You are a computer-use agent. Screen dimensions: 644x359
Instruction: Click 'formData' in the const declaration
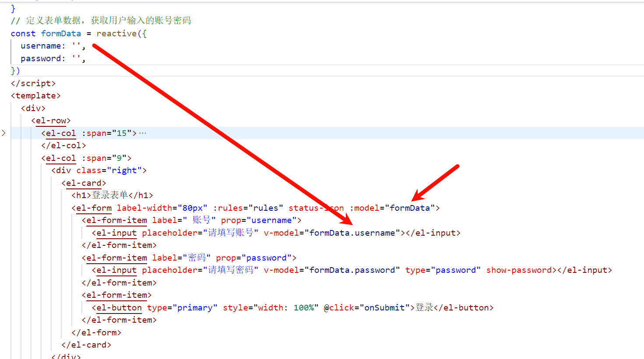(61, 33)
